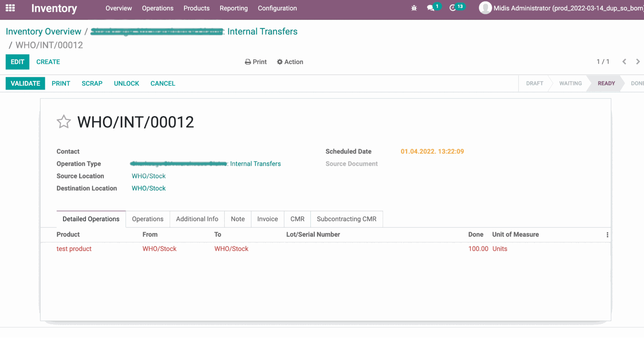
Task: Toggle the favorite star for WHO/INT/00012
Action: pyautogui.click(x=64, y=122)
